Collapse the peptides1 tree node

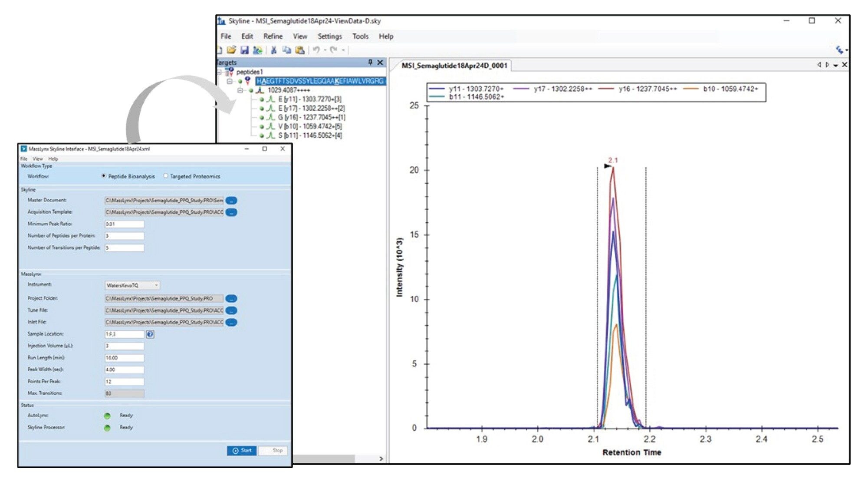pyautogui.click(x=219, y=72)
